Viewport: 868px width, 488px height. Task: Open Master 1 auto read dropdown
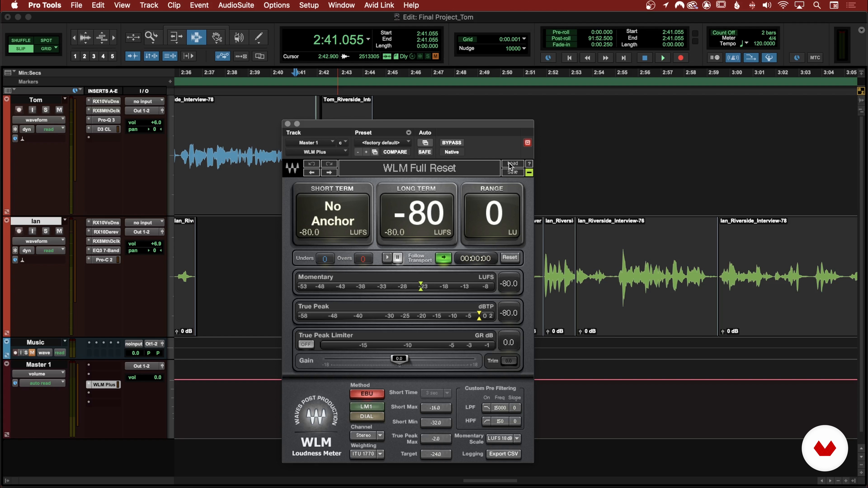[x=42, y=383]
